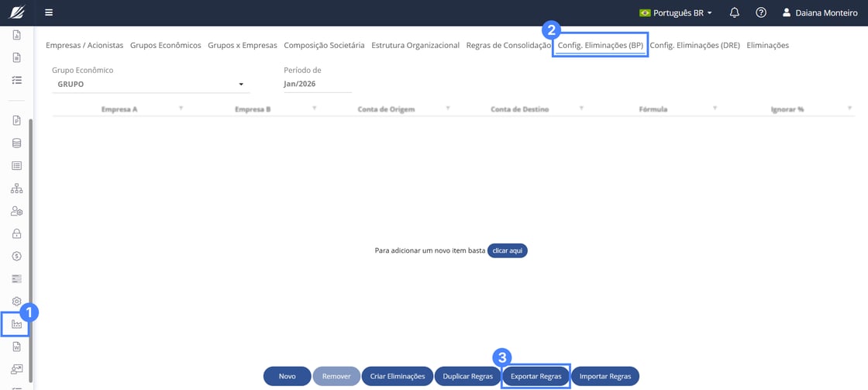The height and width of the screenshot is (390, 868).
Task: Click the 'clicar aqui' button
Action: coord(508,250)
